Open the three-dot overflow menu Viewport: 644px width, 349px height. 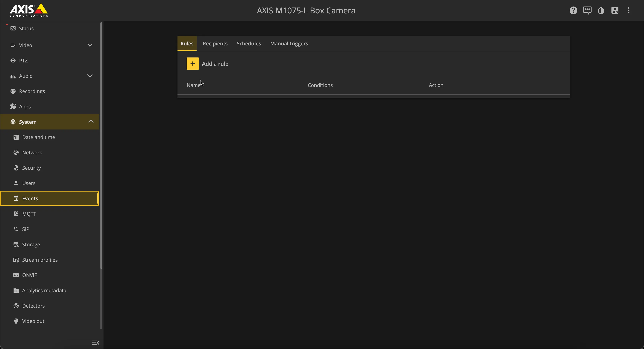[x=628, y=11]
